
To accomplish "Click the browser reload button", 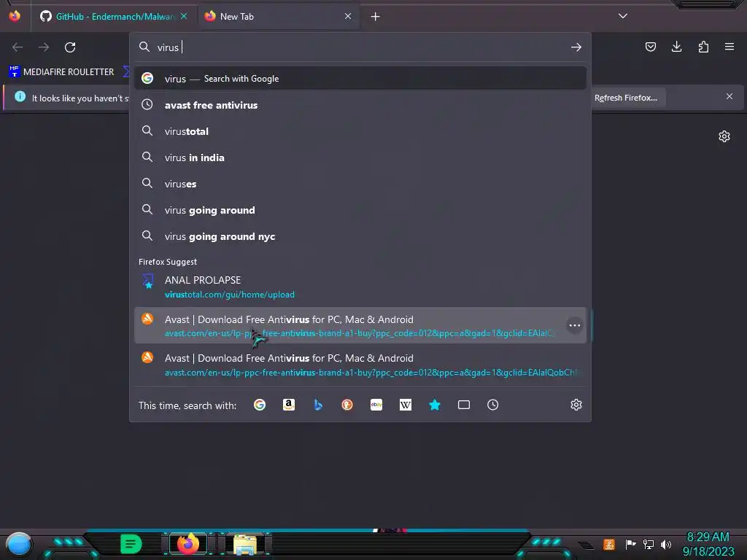I will point(70,47).
